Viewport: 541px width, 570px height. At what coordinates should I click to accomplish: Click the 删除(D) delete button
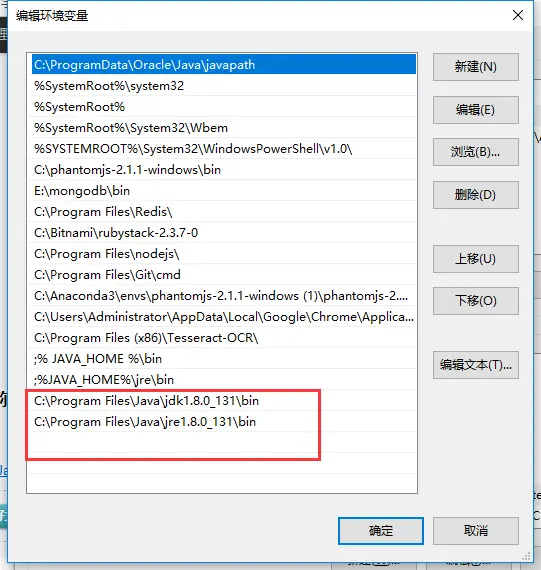476,195
